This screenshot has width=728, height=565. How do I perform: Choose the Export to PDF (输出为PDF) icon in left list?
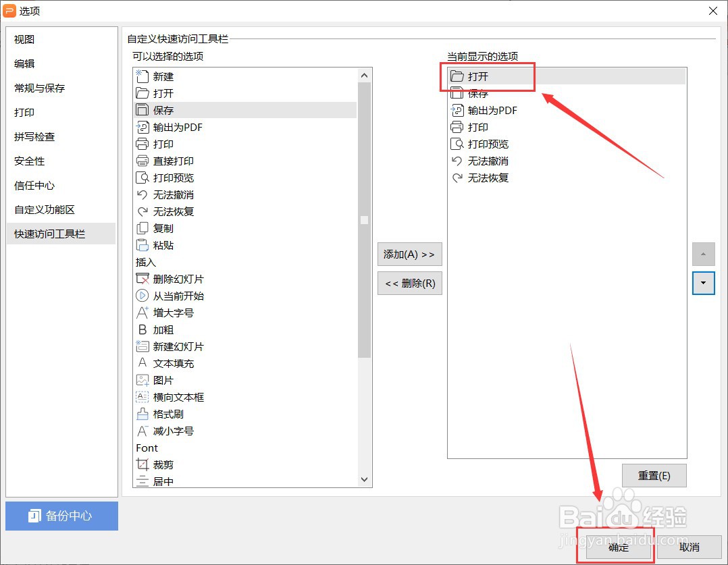[142, 127]
